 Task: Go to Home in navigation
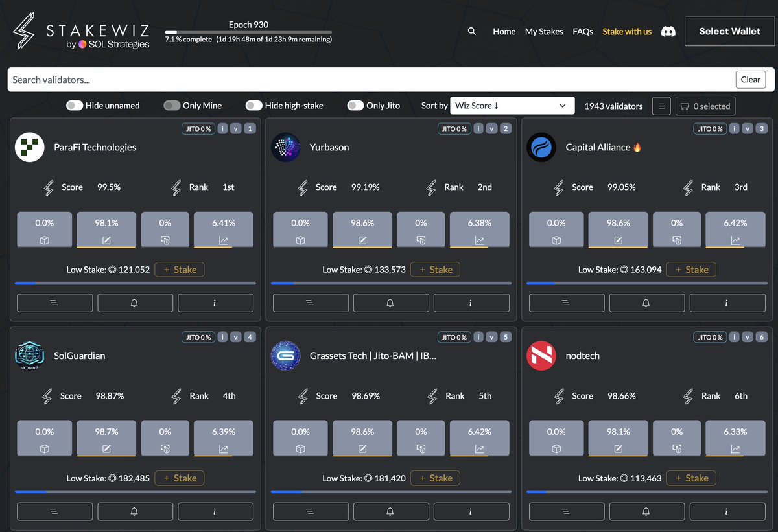coord(504,31)
